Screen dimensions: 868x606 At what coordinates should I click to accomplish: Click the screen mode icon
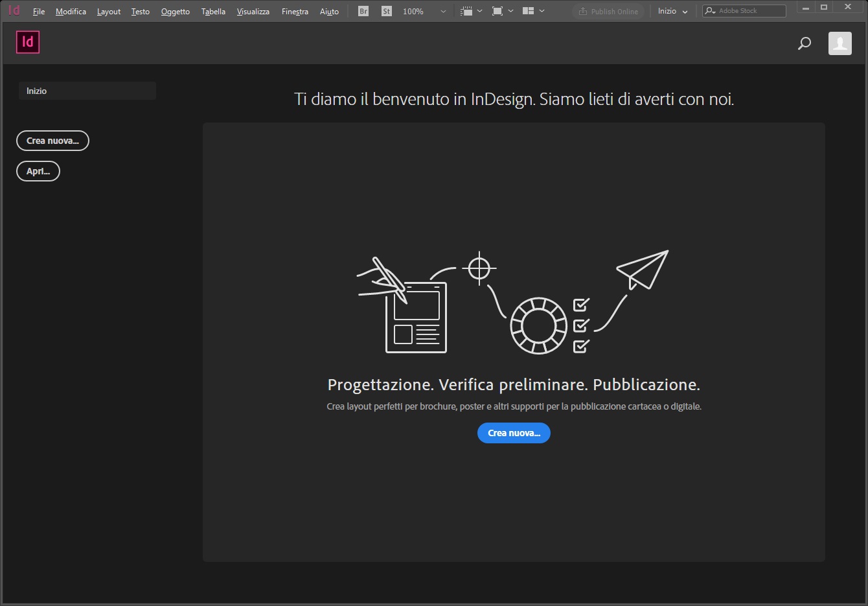click(x=497, y=11)
